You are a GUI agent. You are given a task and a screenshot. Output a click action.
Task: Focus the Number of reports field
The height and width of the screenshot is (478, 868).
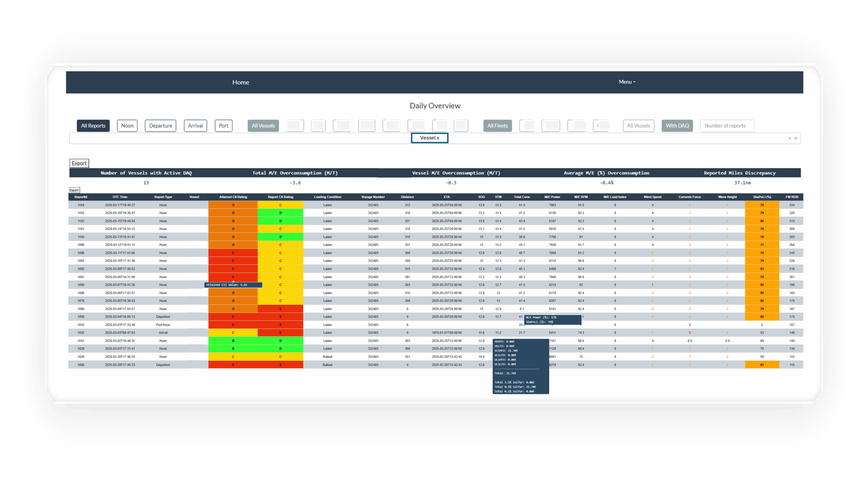[x=727, y=126]
